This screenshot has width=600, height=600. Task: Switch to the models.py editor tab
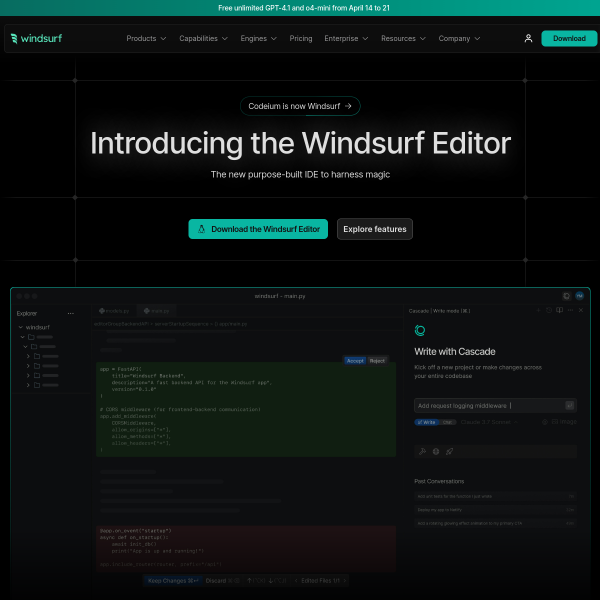click(x=114, y=311)
